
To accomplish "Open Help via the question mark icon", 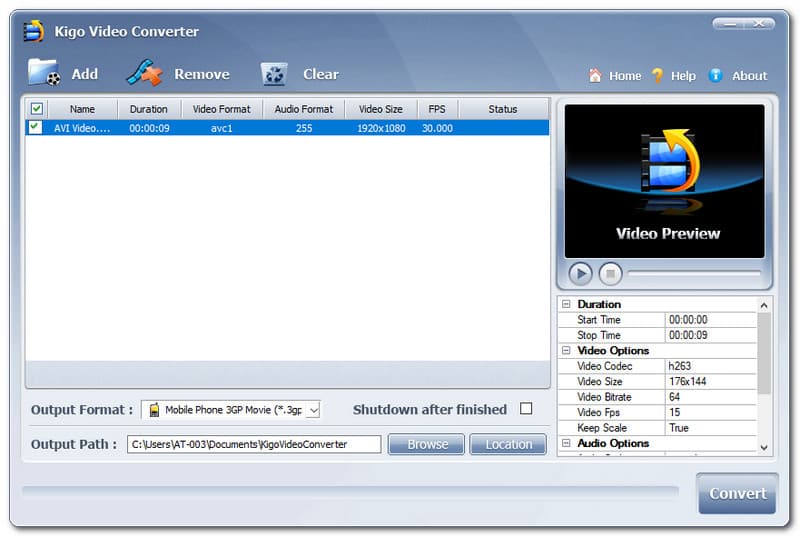I will point(657,76).
